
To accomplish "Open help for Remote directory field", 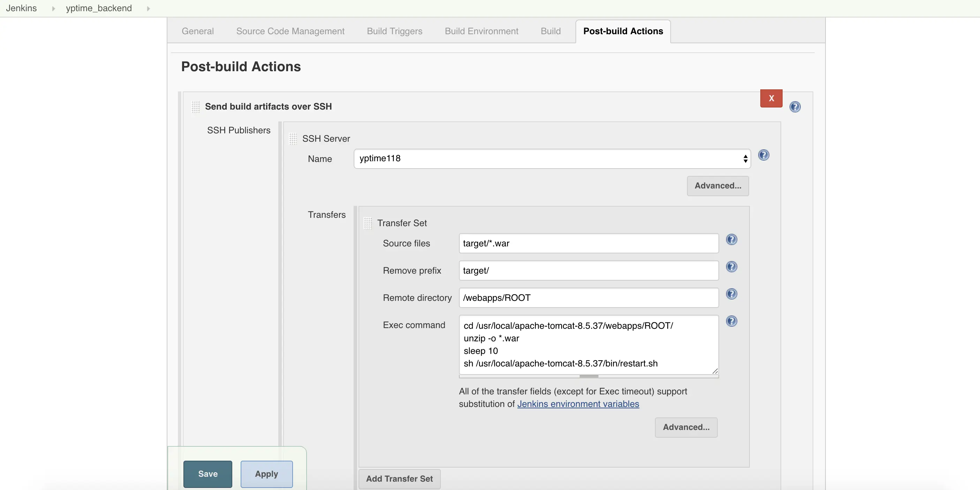I will coord(731,294).
